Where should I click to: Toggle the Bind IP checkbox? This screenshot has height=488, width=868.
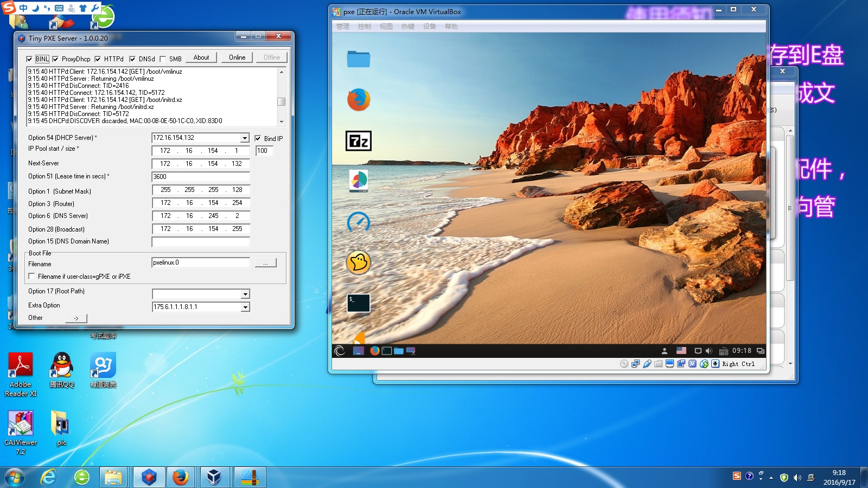coord(258,138)
